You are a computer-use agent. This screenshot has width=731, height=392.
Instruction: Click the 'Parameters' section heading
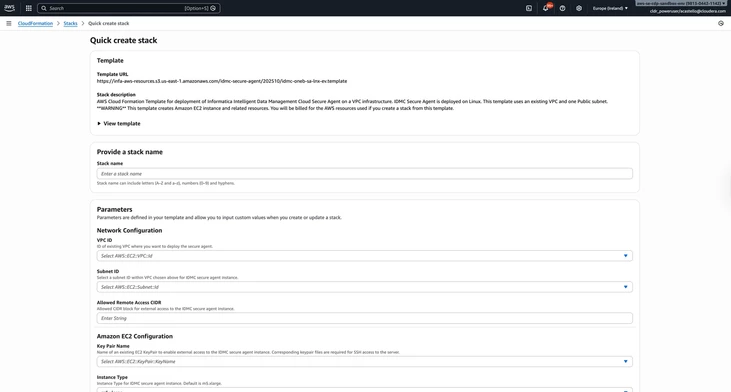click(114, 209)
